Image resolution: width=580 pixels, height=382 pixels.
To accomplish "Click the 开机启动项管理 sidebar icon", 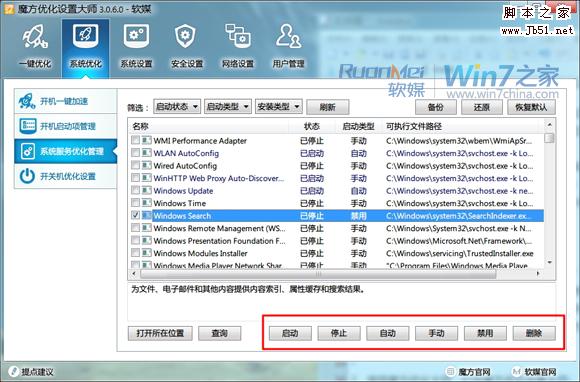I will [27, 126].
